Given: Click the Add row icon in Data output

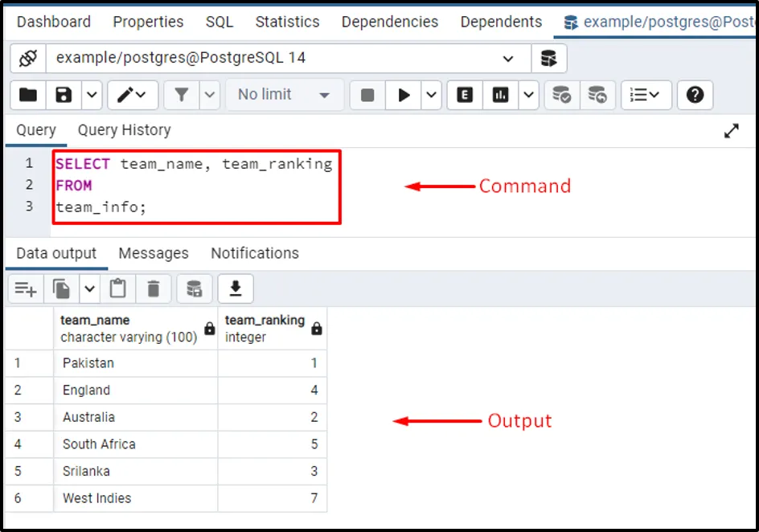Looking at the screenshot, I should [x=26, y=289].
